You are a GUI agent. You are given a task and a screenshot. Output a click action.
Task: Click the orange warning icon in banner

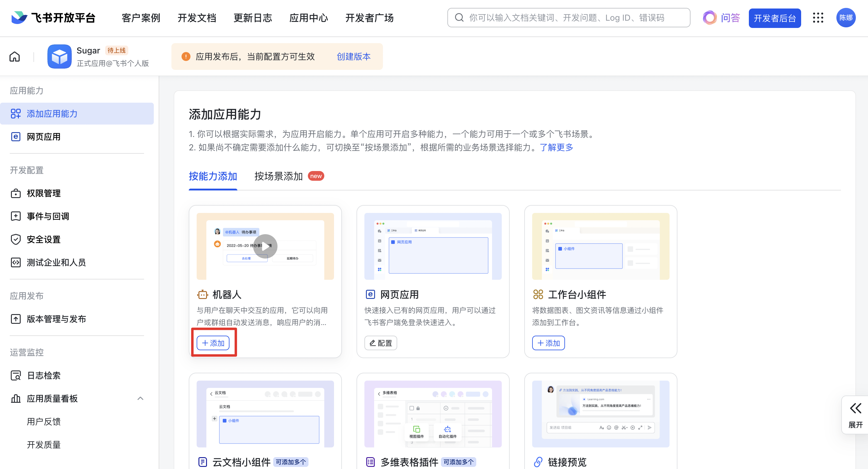[186, 56]
